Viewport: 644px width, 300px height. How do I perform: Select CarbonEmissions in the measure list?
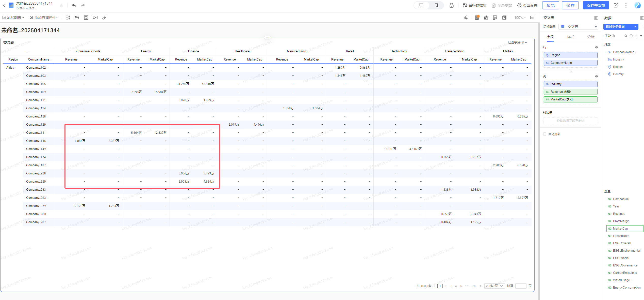pyautogui.click(x=625, y=273)
